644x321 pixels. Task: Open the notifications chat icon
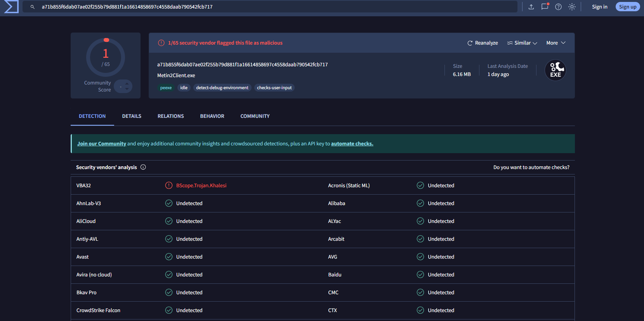pos(545,7)
